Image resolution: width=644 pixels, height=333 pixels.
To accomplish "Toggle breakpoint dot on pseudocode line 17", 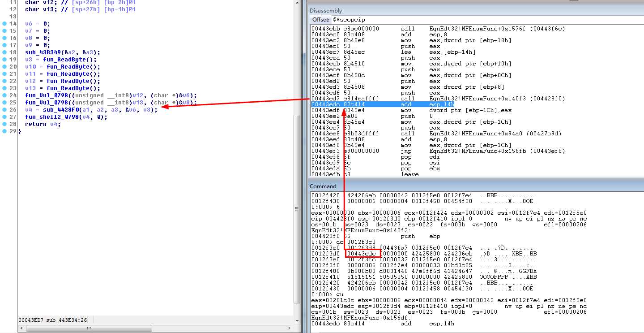I will [x=4, y=45].
